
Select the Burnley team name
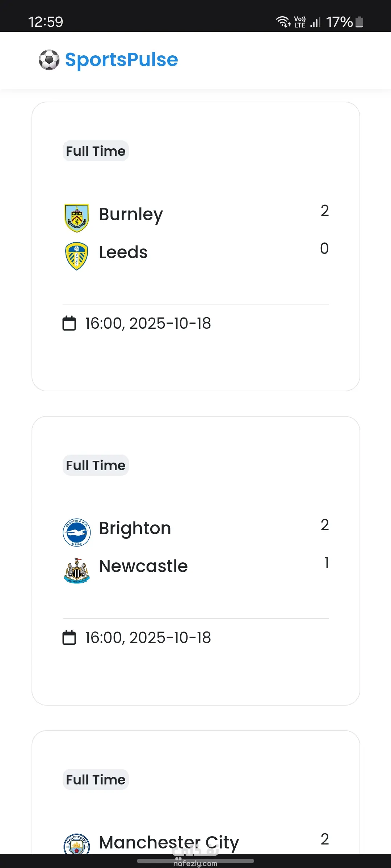tap(131, 214)
